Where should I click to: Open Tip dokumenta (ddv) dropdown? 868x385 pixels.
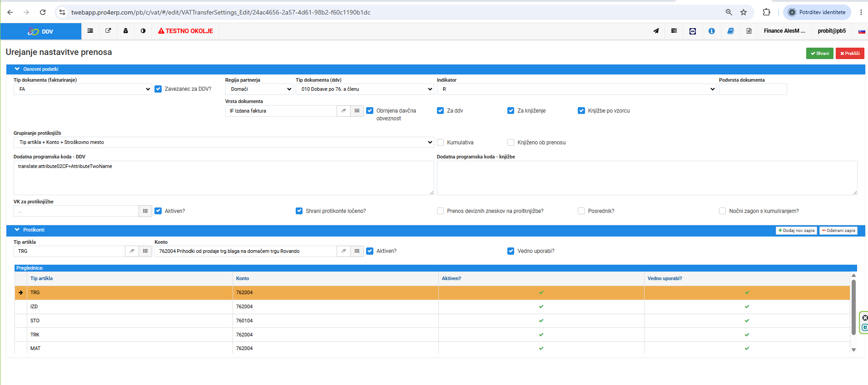click(x=365, y=89)
